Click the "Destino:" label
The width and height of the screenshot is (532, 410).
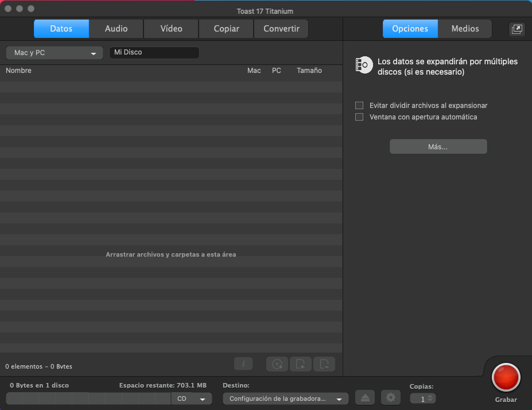(236, 385)
